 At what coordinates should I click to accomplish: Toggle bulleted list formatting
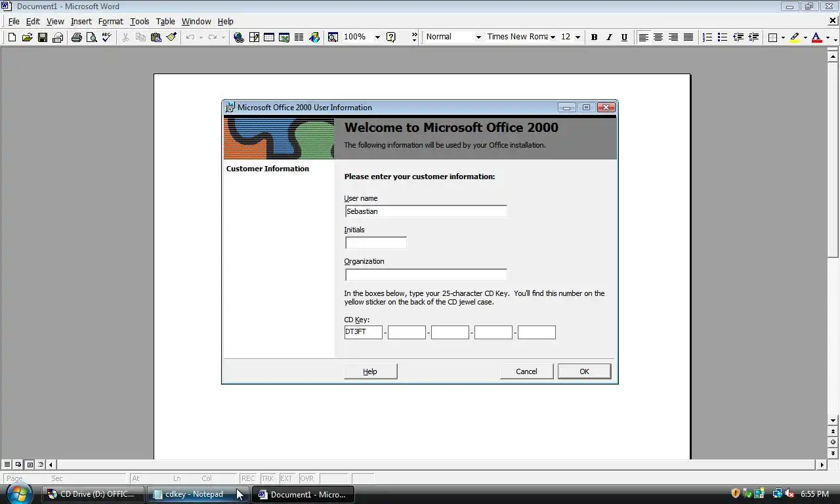pos(723,37)
